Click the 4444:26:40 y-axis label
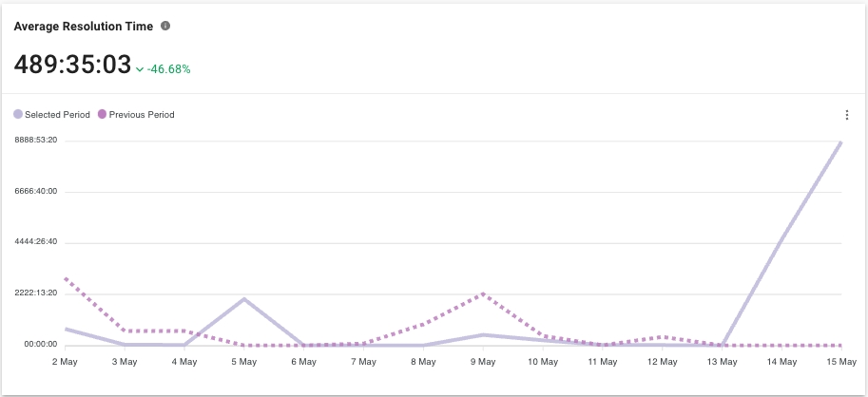Image resolution: width=868 pixels, height=397 pixels. coord(36,242)
